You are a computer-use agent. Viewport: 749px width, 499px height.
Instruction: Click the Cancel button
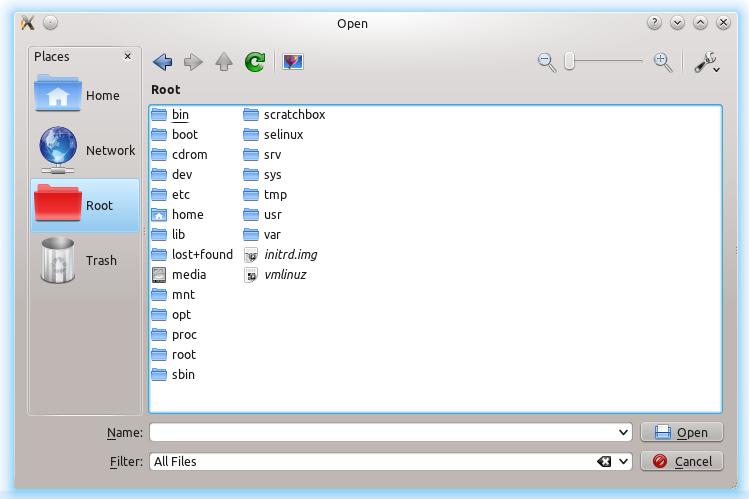pos(681,462)
